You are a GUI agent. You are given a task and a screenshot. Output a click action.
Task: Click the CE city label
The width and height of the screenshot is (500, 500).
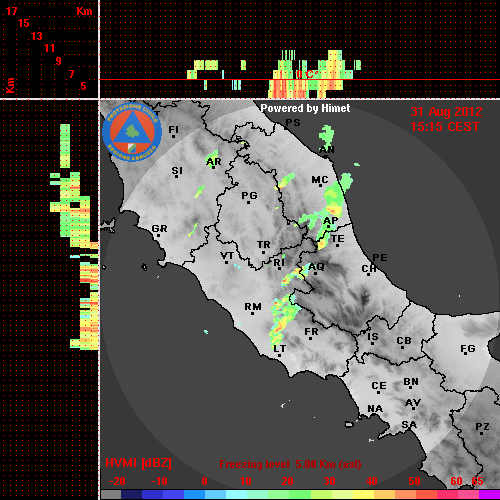[379, 386]
